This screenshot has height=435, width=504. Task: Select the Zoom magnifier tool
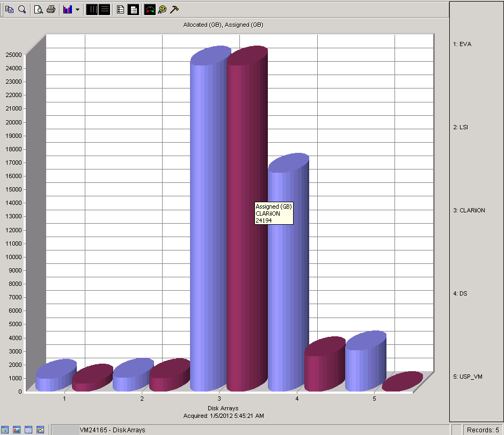[21, 9]
